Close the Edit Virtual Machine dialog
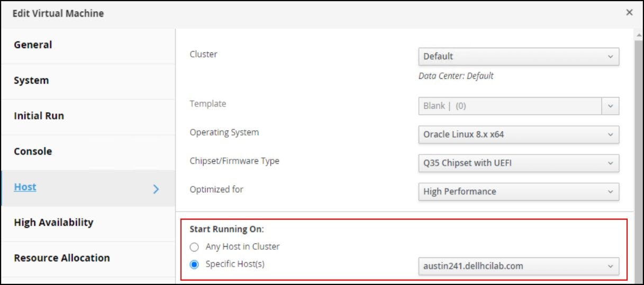The width and height of the screenshot is (644, 285). (629, 12)
